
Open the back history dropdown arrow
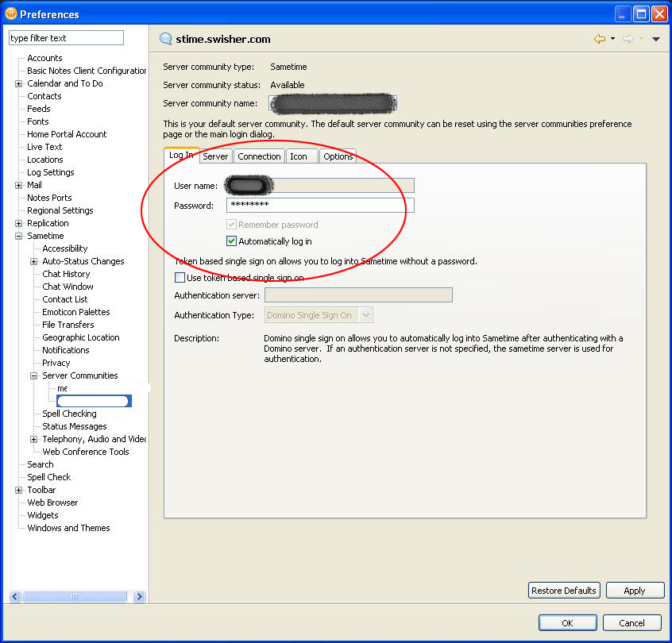613,39
